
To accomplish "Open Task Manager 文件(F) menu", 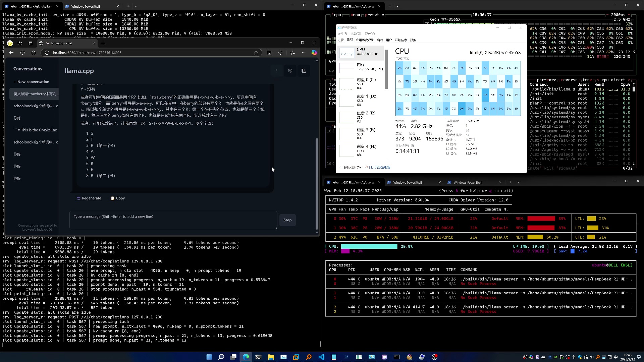I will point(342,34).
